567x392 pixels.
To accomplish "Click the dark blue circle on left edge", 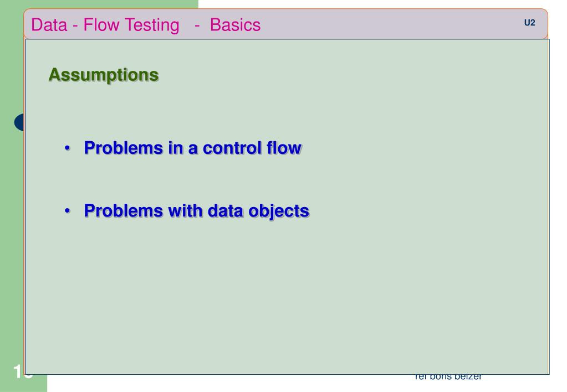I will point(19,122).
